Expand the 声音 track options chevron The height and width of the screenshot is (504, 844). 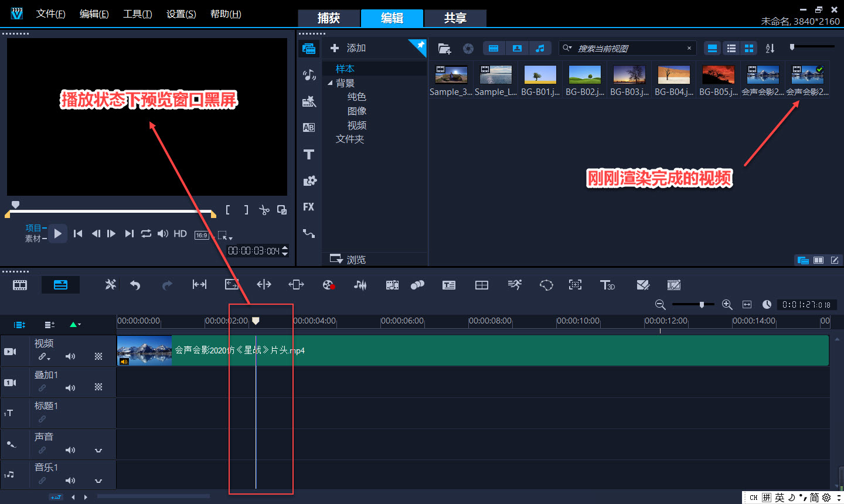tap(98, 451)
